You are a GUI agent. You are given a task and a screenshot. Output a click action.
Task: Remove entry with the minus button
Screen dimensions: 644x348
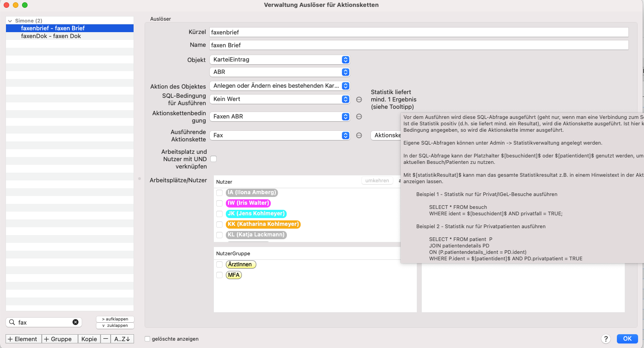(106, 339)
